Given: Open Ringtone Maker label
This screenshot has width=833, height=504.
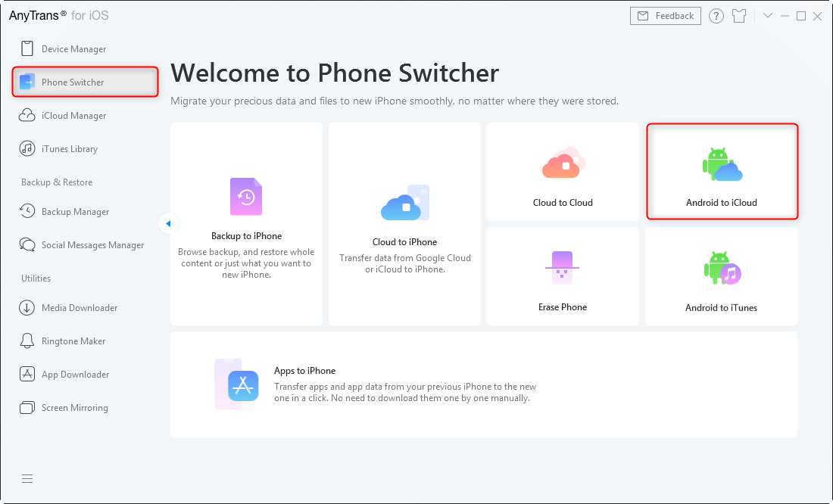Looking at the screenshot, I should point(73,341).
